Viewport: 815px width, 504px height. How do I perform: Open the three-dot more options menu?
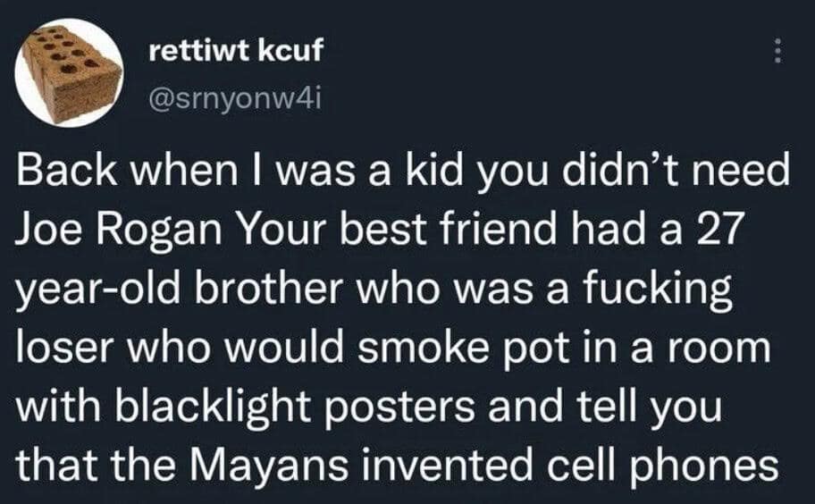[x=777, y=54]
